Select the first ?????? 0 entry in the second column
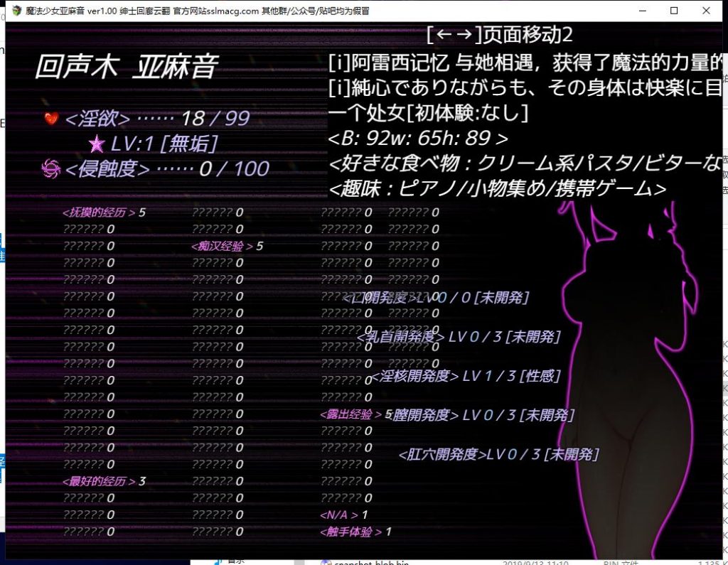Screen dimensions: 728x565 click(x=218, y=212)
